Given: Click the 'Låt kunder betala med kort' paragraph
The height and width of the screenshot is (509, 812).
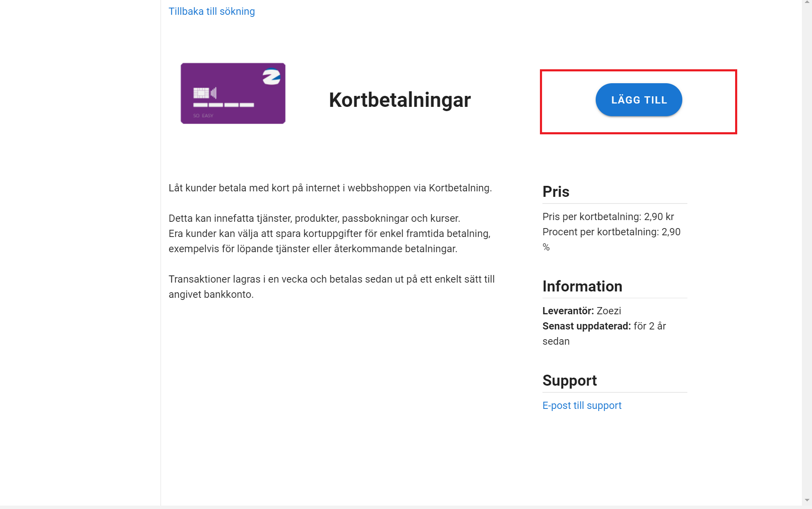Looking at the screenshot, I should pyautogui.click(x=330, y=188).
